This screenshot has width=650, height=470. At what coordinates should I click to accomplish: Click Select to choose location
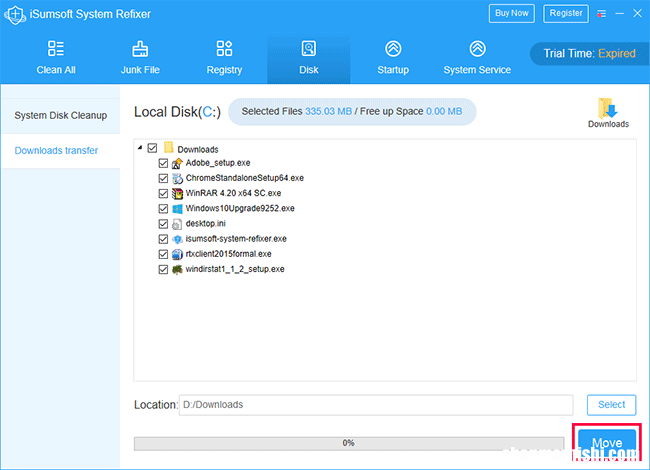pyautogui.click(x=611, y=405)
